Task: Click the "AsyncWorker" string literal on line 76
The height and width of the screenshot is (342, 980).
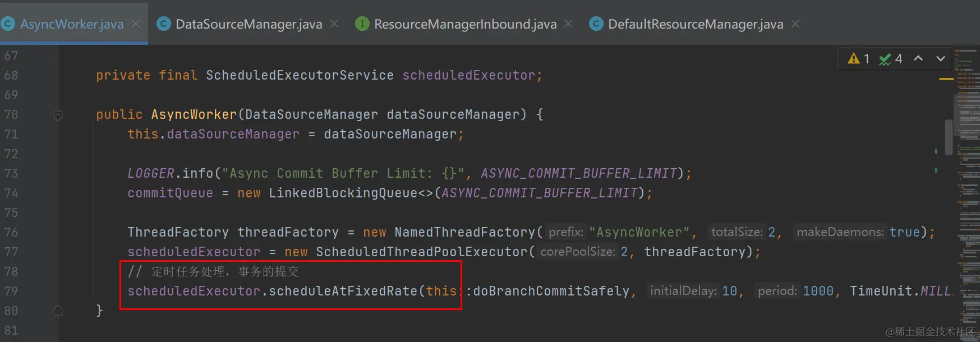Action: click(639, 232)
